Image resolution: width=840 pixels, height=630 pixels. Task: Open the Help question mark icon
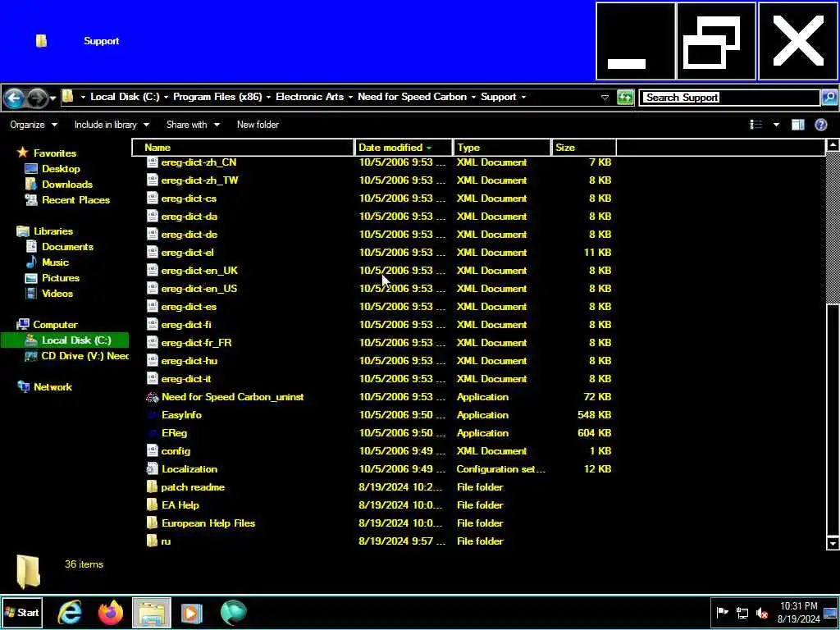820,125
